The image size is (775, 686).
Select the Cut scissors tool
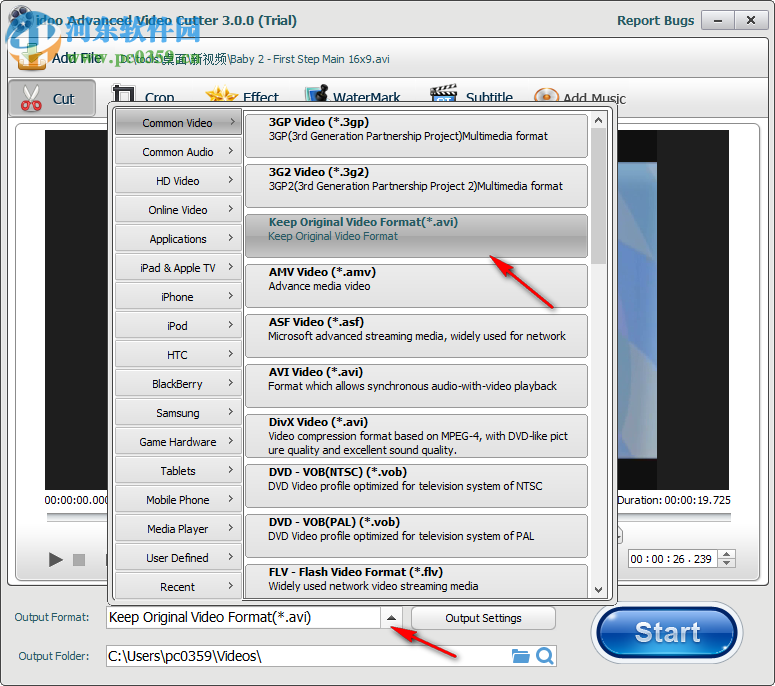52,98
